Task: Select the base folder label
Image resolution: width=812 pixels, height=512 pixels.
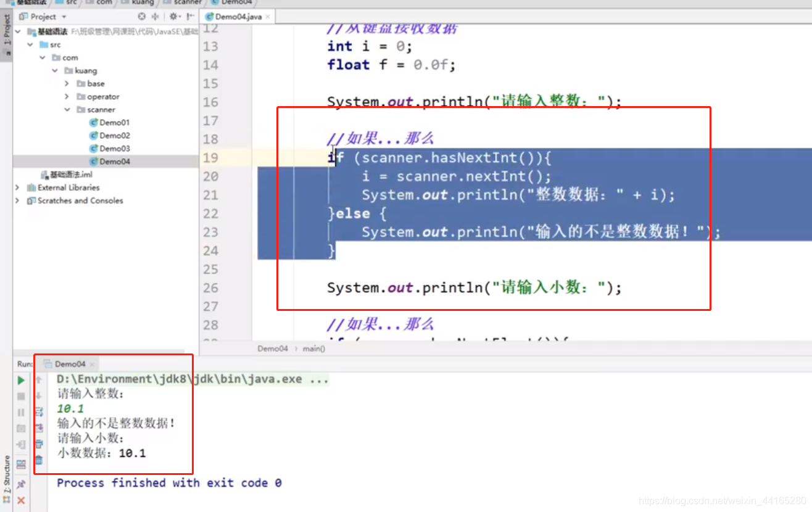Action: [96, 83]
